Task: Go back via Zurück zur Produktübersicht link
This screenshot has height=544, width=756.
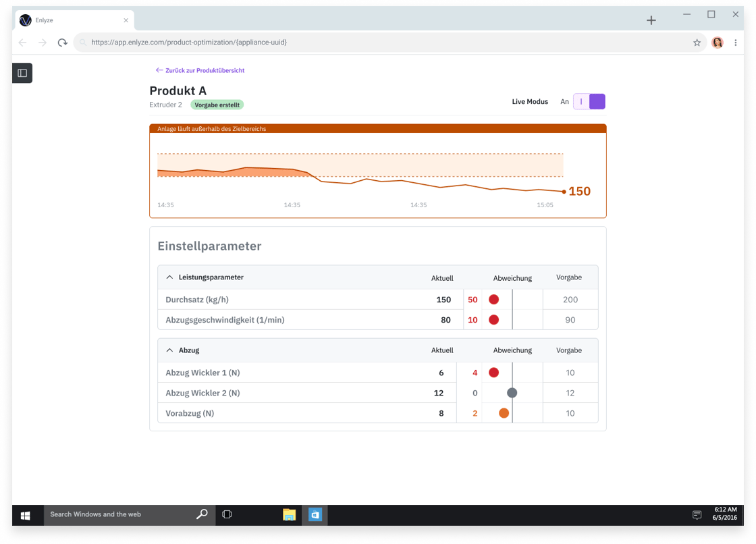Action: click(x=200, y=70)
